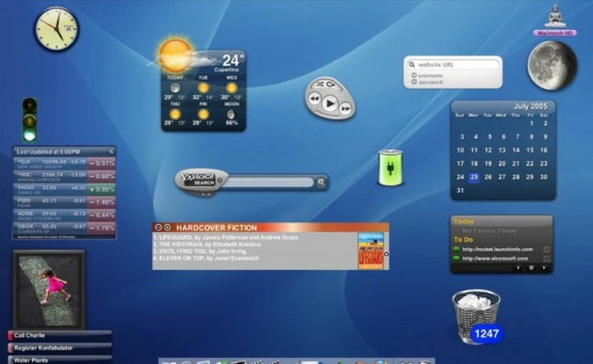
Task: Click rewind on the music remote
Action: 314,99
